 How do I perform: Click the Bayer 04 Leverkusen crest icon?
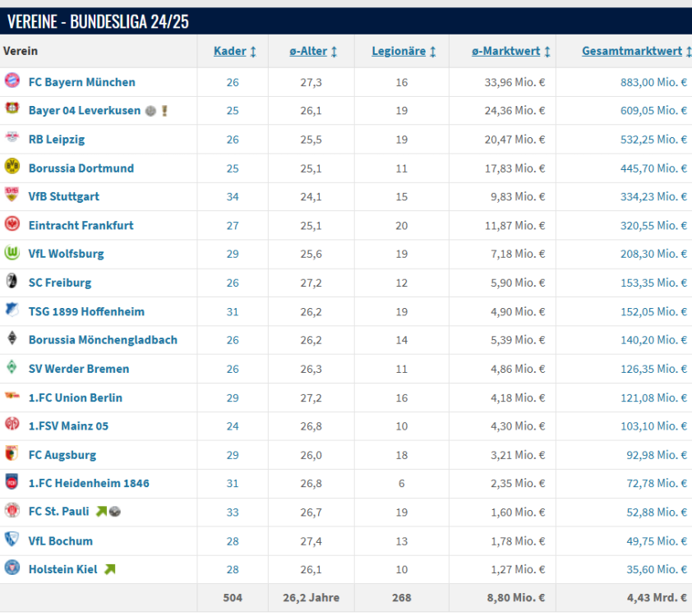[x=12, y=109]
